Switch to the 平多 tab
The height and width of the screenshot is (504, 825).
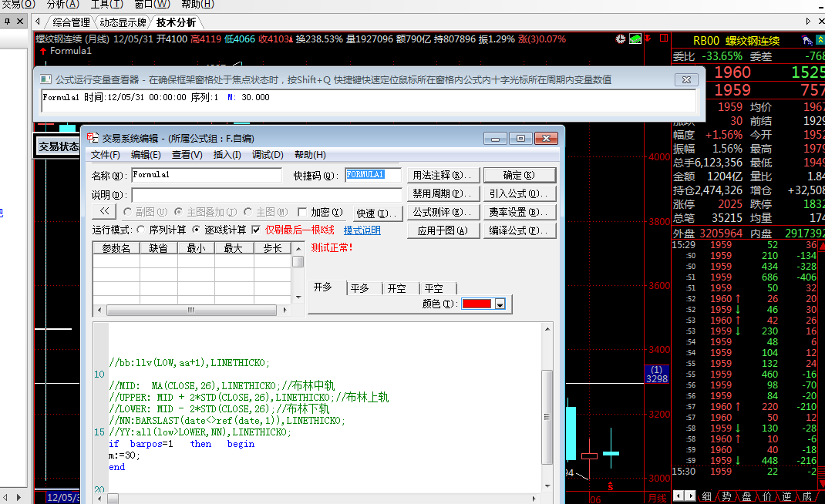pyautogui.click(x=359, y=288)
